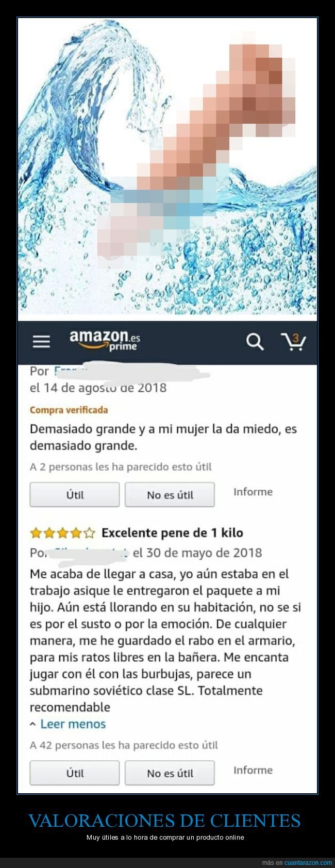Click the amazon.es prime logo
Image resolution: width=335 pixels, height=868 pixels.
pos(105,341)
